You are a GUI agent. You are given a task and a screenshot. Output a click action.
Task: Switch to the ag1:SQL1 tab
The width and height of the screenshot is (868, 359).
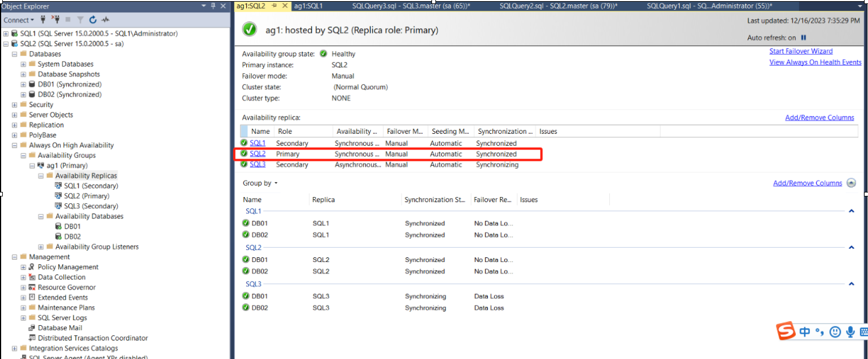[x=308, y=6]
